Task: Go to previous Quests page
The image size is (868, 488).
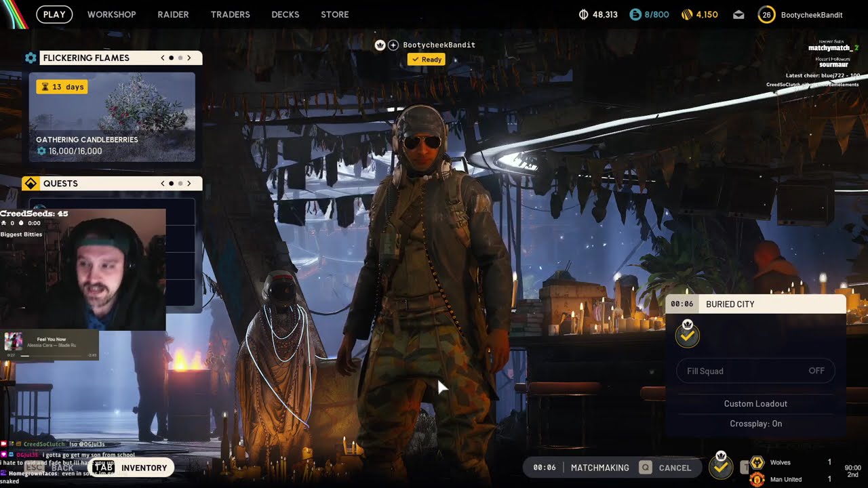Action: click(163, 184)
